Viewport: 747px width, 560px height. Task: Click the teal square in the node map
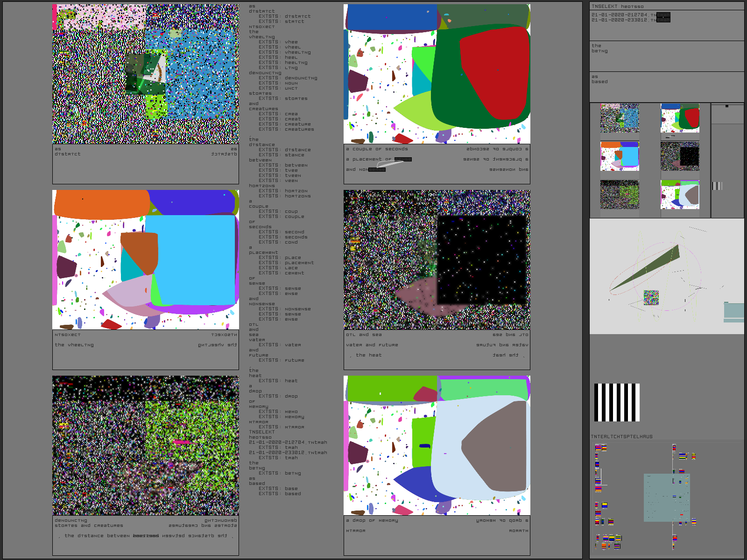click(x=666, y=497)
